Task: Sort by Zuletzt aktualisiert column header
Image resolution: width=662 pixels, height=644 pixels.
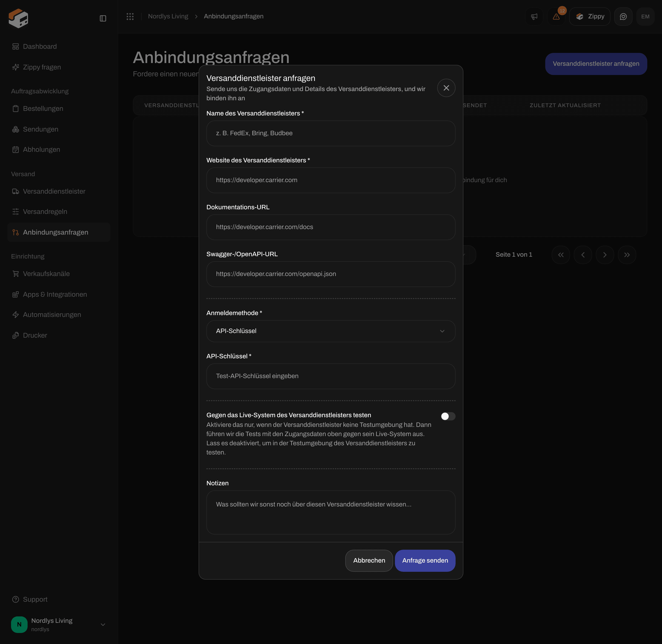Action: [565, 105]
